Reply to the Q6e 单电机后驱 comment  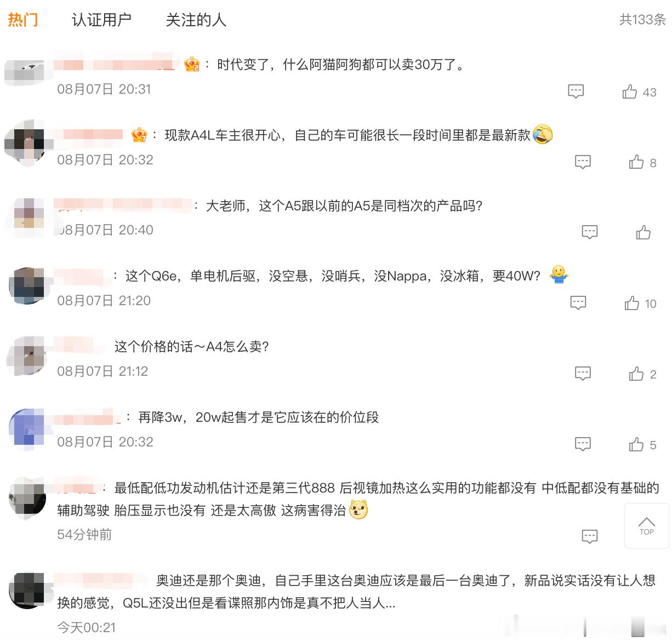click(x=578, y=303)
